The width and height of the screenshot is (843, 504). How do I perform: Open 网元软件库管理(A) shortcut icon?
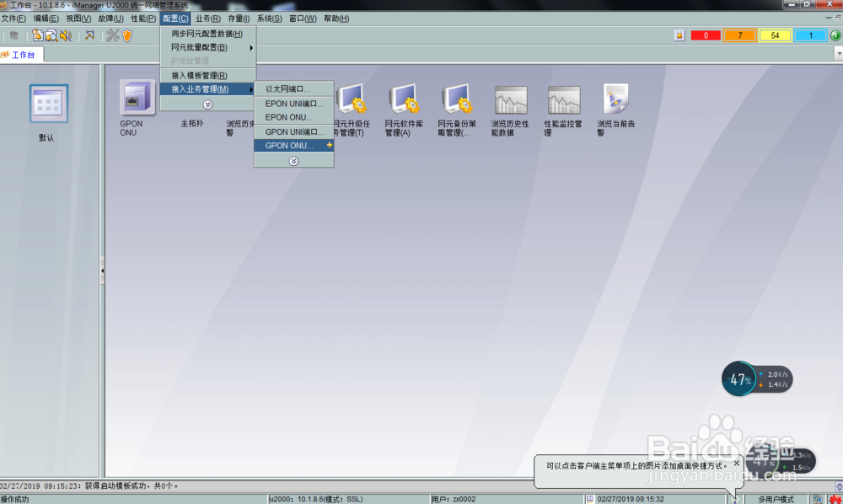[405, 99]
